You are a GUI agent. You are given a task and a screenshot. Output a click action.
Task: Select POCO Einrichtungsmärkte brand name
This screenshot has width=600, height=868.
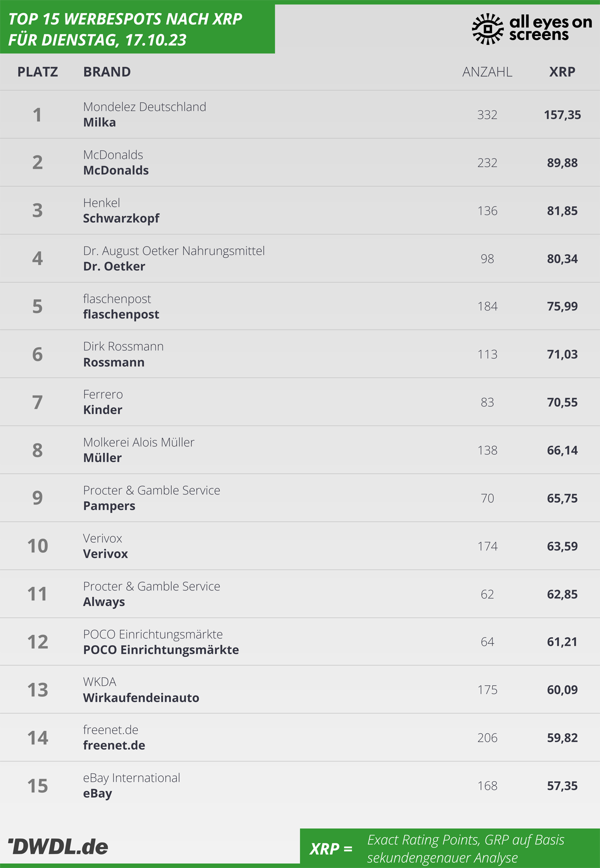[161, 650]
